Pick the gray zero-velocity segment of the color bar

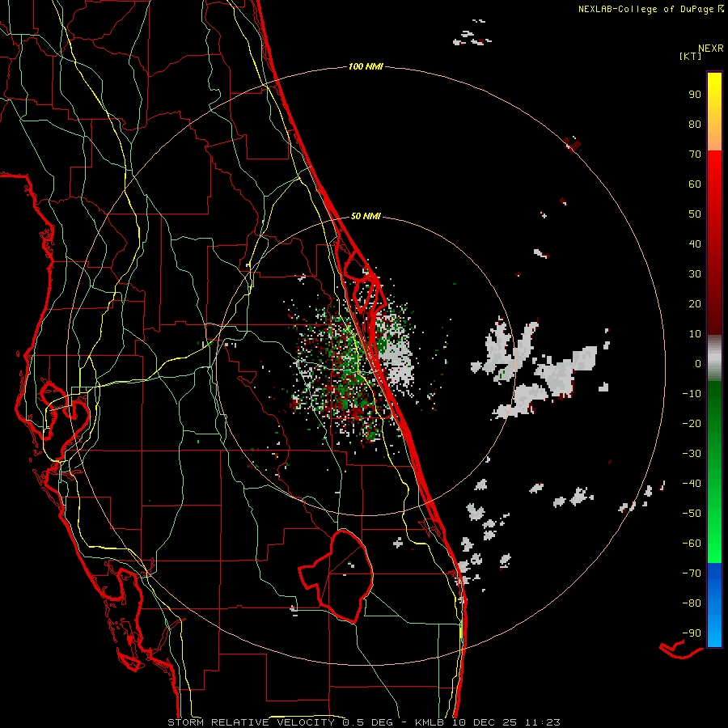[714, 358]
